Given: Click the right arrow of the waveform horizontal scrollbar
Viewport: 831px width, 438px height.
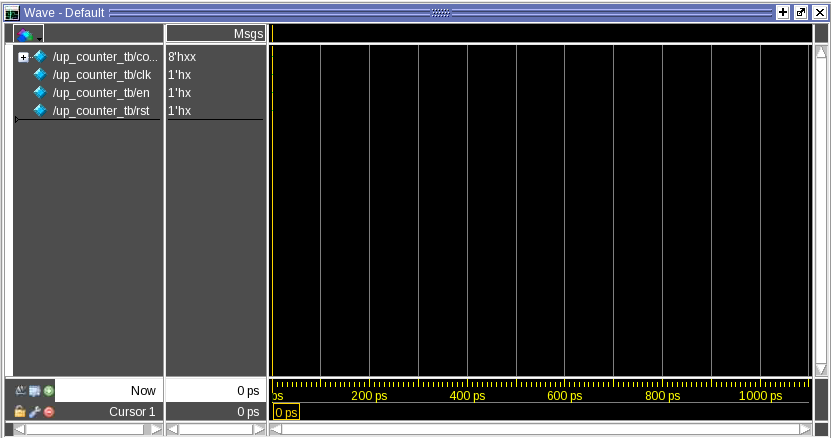Looking at the screenshot, I should coord(805,430).
